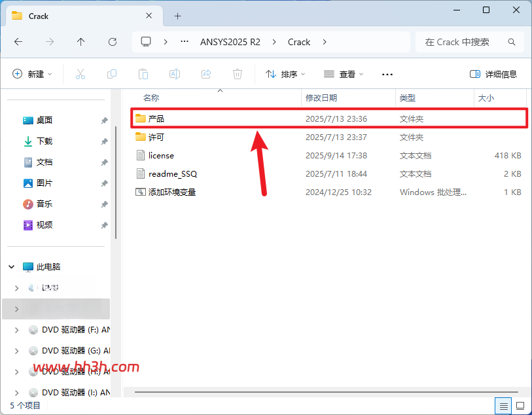Click the license document icon

[x=141, y=155]
